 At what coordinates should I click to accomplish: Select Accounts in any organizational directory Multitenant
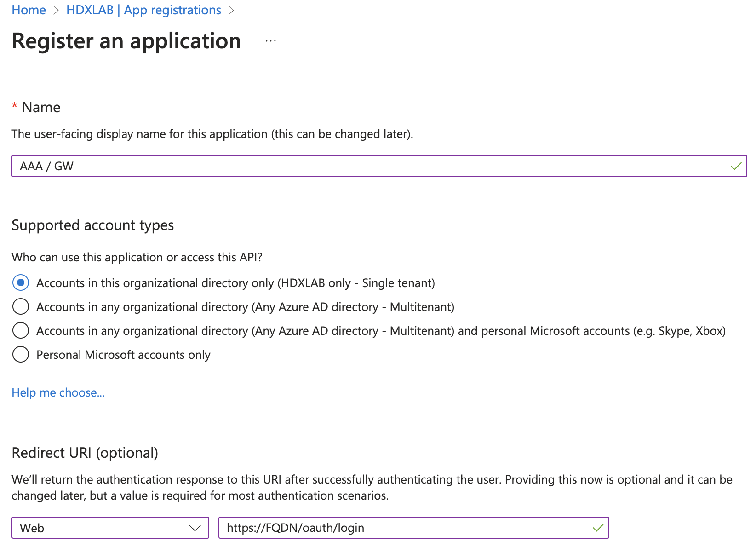[x=20, y=306]
